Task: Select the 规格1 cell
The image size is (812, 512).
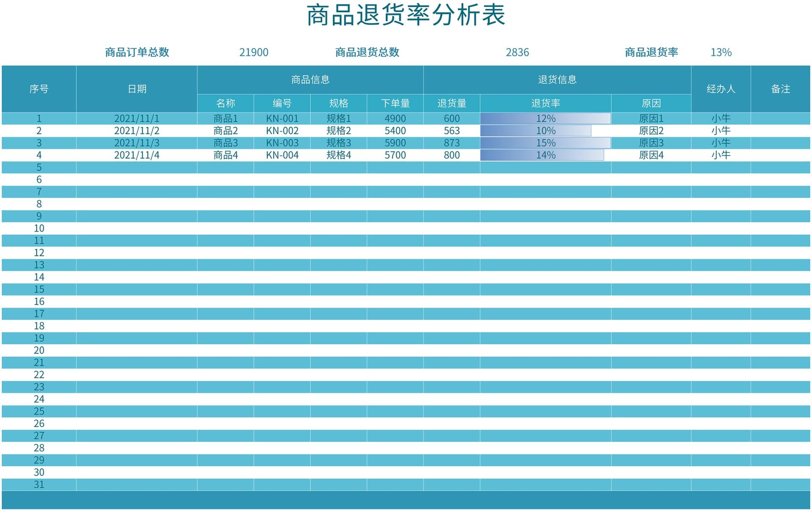Action: click(x=339, y=118)
